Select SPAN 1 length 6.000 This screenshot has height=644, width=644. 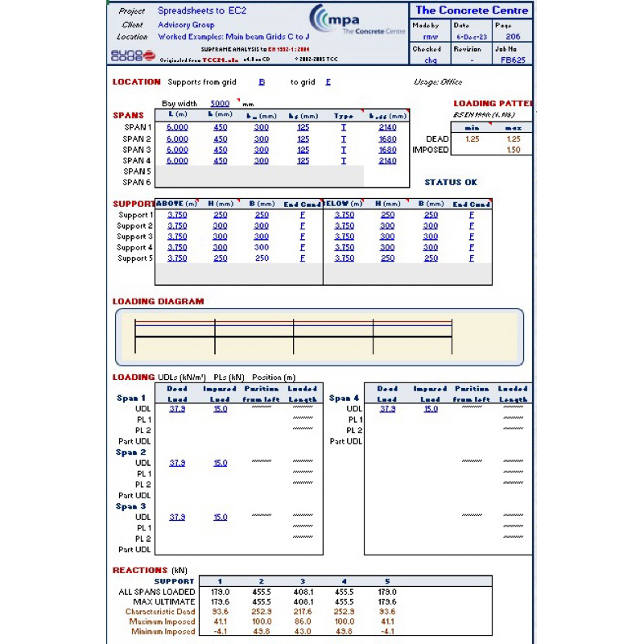tap(177, 127)
